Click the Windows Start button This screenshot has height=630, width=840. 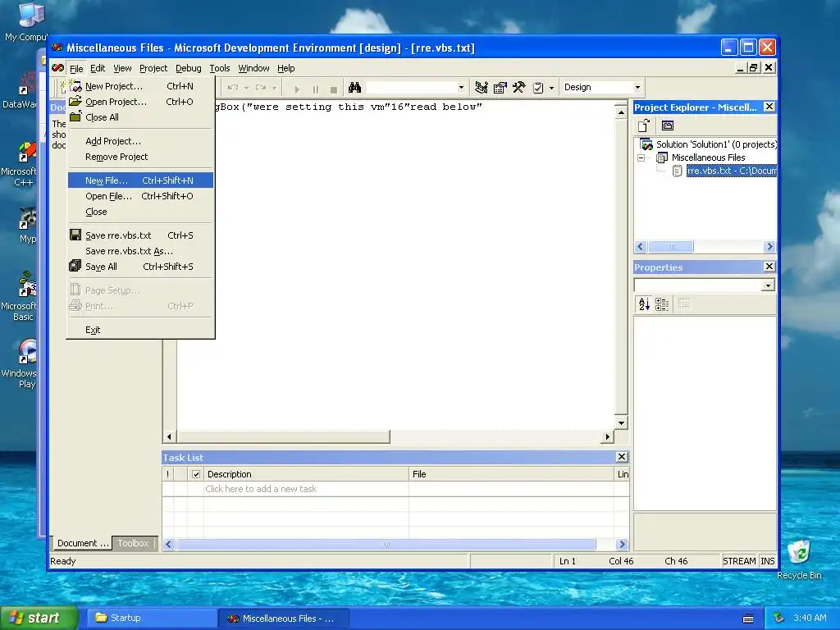39,619
